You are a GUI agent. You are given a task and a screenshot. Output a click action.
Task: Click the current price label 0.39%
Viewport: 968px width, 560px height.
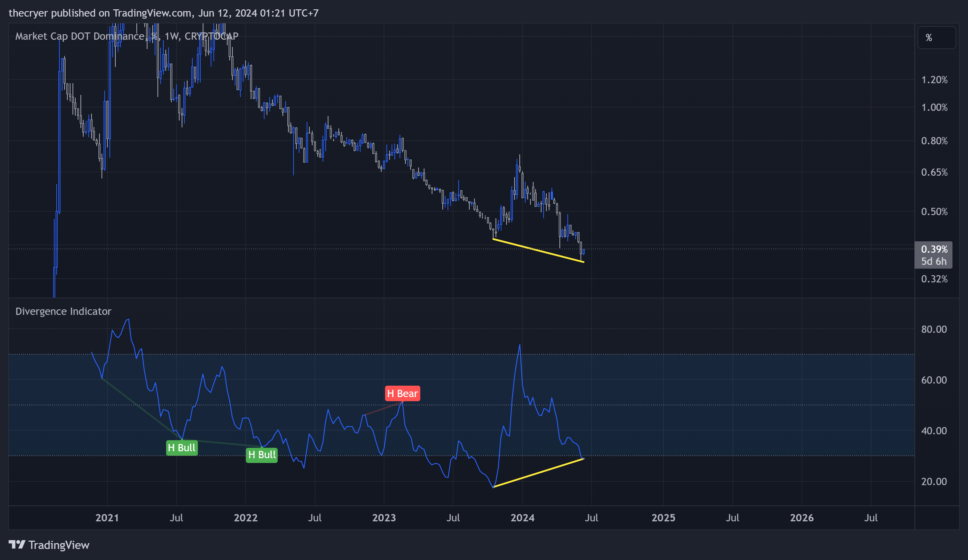[934, 249]
